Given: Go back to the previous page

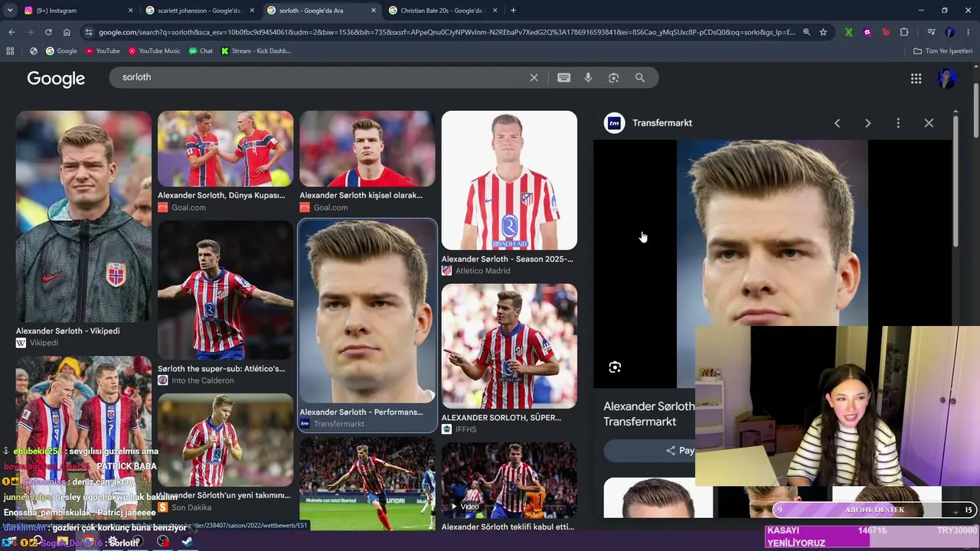Looking at the screenshot, I should [x=11, y=32].
